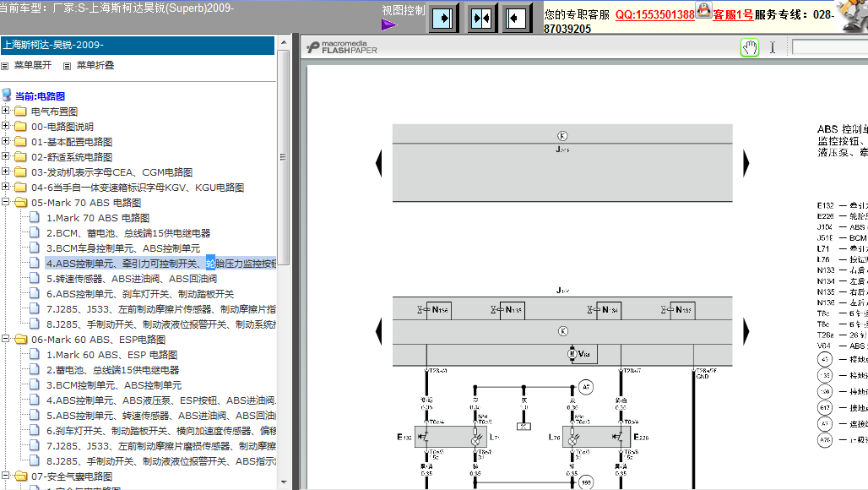
Task: Collapse the 06-Mark 60 ABS、ESP电路图 folder
Action: click(x=5, y=338)
